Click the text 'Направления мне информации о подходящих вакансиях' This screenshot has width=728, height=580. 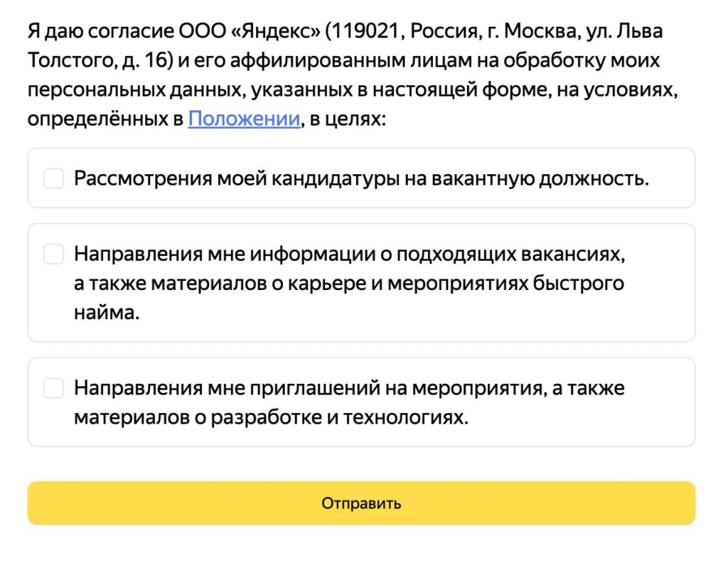click(x=350, y=254)
